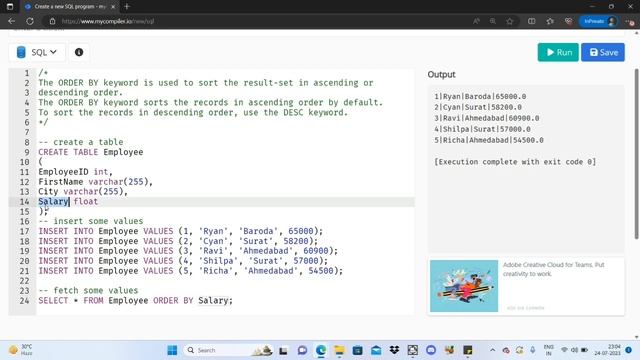Add this page to favorites
640x360 pixels.
510,21
